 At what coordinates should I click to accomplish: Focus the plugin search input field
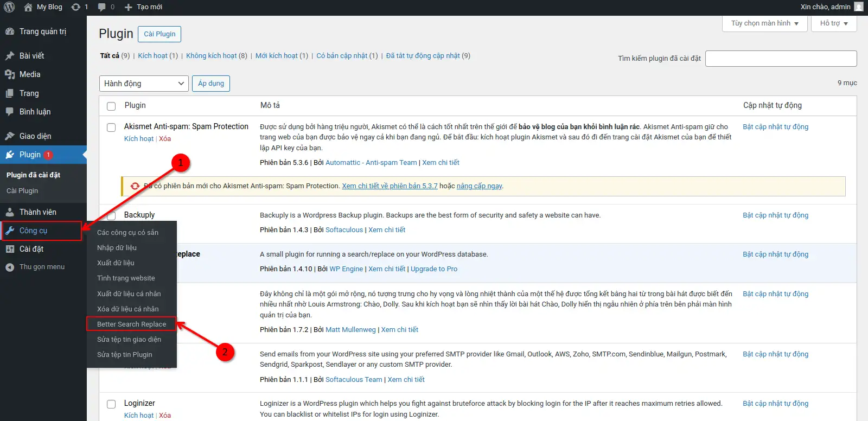pos(781,59)
